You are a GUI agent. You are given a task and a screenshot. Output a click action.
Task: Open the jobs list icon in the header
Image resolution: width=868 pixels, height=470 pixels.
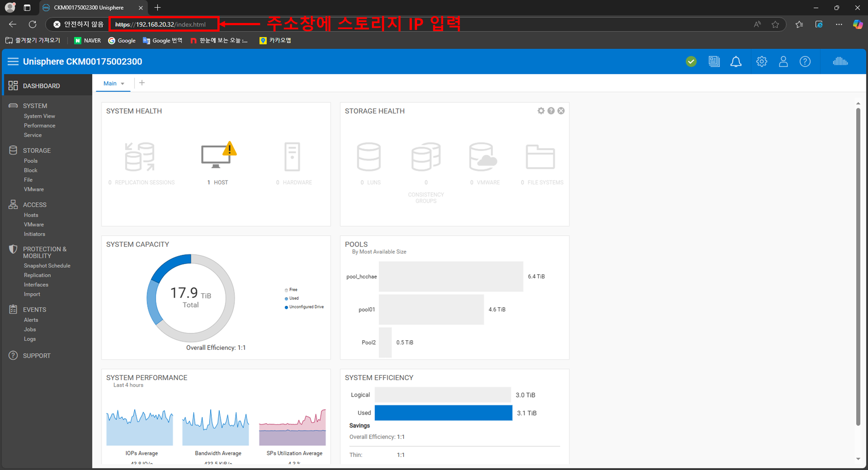713,62
